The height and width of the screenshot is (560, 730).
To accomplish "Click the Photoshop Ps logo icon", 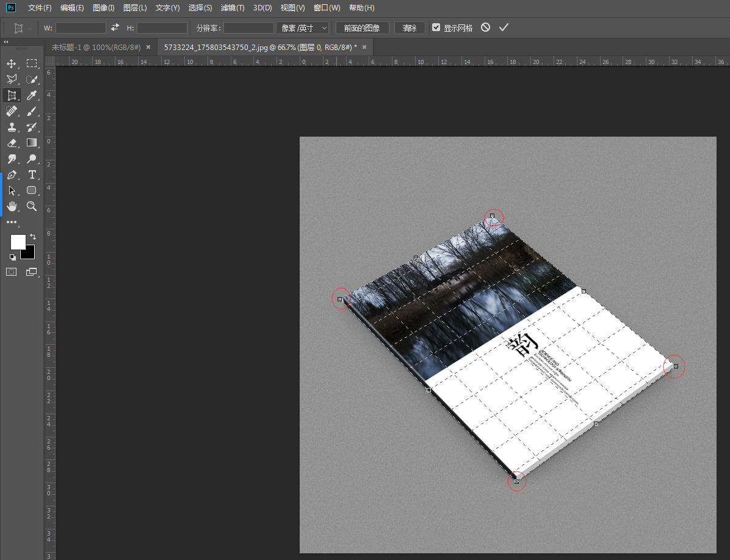I will pyautogui.click(x=11, y=7).
